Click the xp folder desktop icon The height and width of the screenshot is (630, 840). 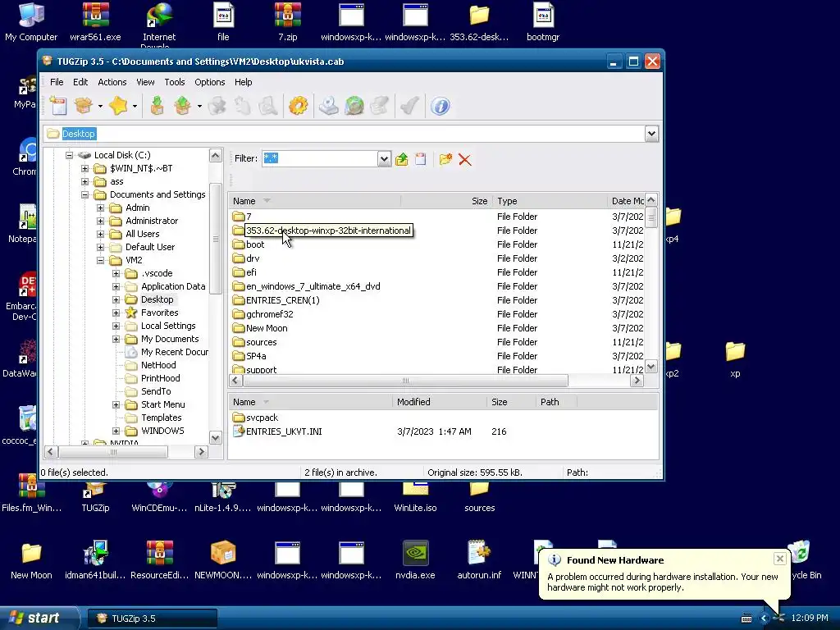click(735, 359)
